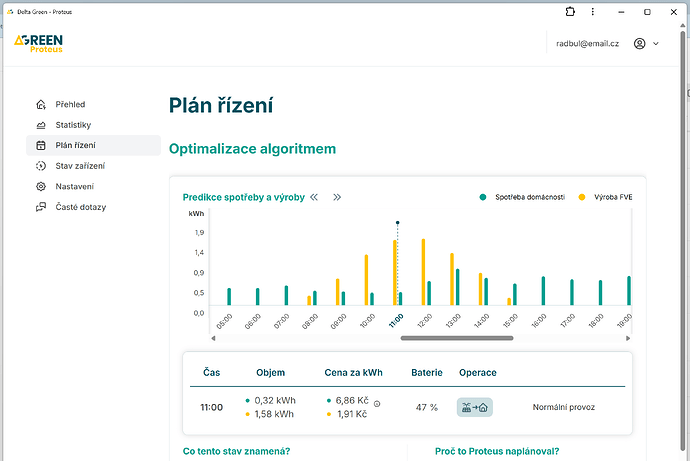
Task: Click the browser extensions puzzle icon
Action: pos(570,12)
